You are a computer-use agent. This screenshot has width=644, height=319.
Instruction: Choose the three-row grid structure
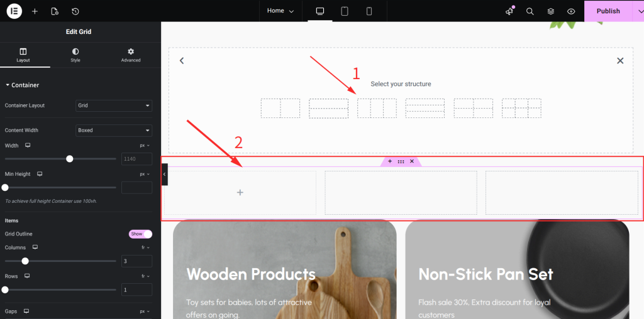425,108
